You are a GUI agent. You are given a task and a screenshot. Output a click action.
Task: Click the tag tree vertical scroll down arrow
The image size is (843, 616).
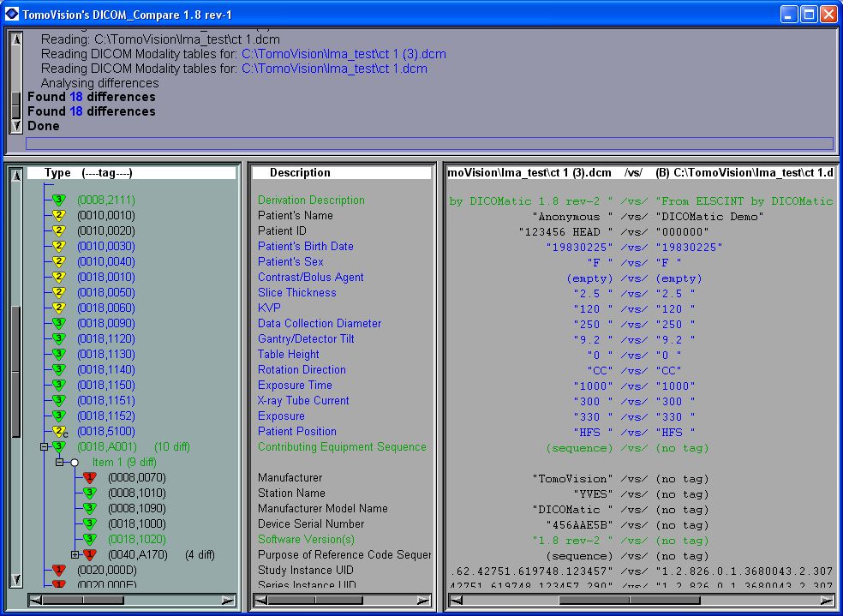(x=16, y=579)
